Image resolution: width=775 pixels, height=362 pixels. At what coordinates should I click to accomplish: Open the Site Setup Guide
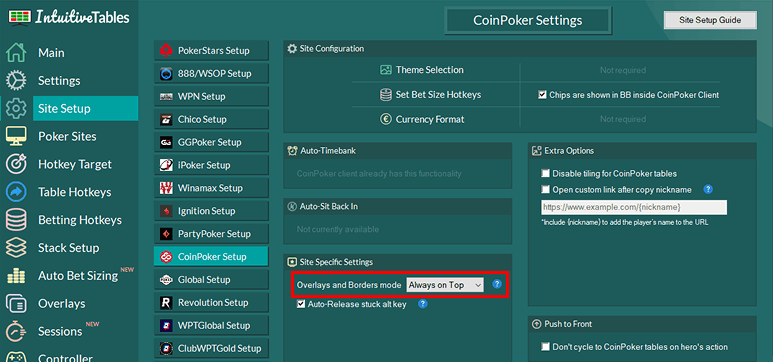[710, 20]
